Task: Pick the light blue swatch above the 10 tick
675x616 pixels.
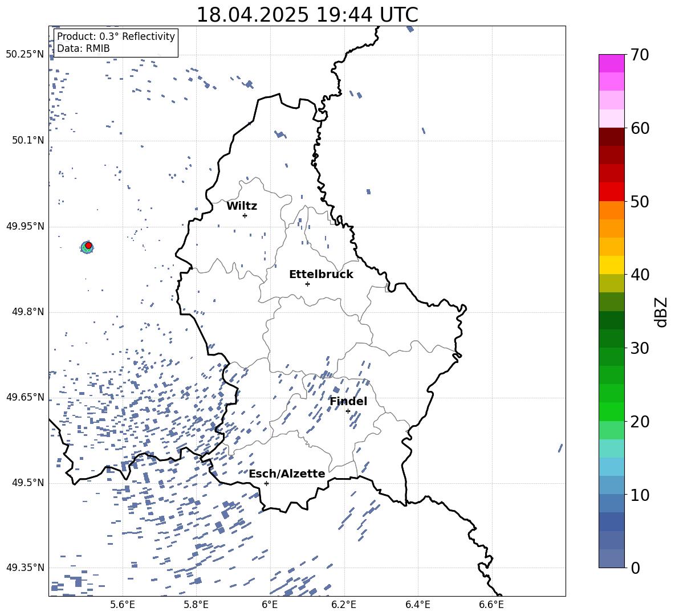Action: [x=611, y=485]
